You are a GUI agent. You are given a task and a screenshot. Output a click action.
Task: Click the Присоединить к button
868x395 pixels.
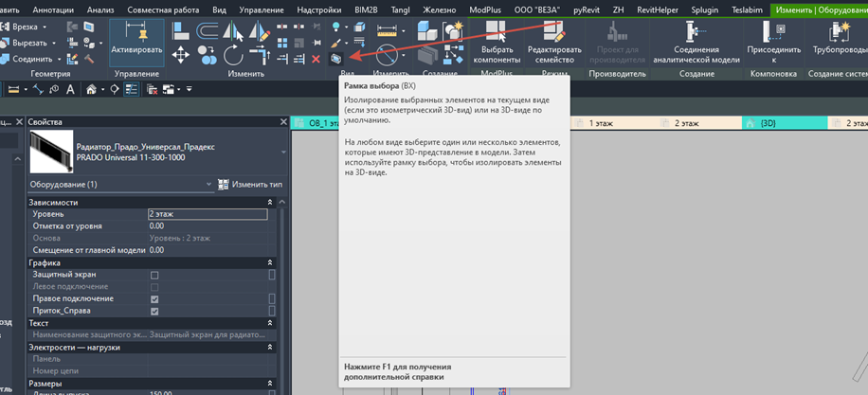point(774,43)
